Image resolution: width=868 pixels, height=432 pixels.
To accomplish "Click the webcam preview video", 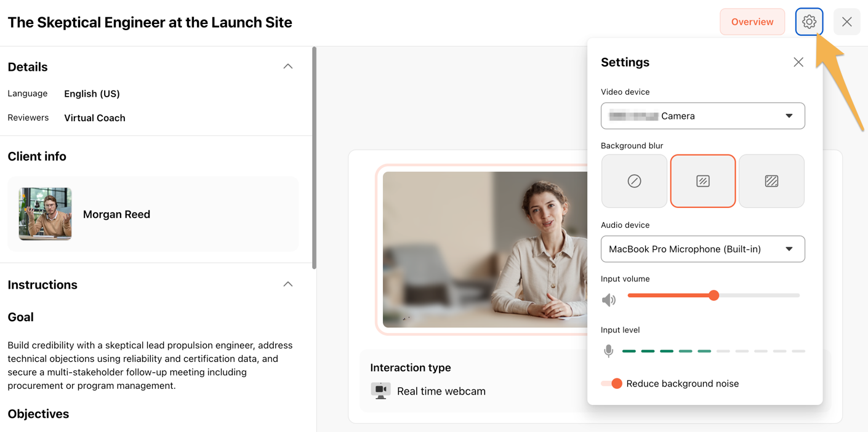I will pyautogui.click(x=484, y=249).
